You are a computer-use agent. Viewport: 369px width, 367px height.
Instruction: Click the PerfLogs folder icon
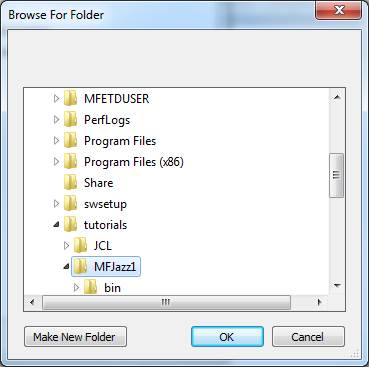[70, 119]
